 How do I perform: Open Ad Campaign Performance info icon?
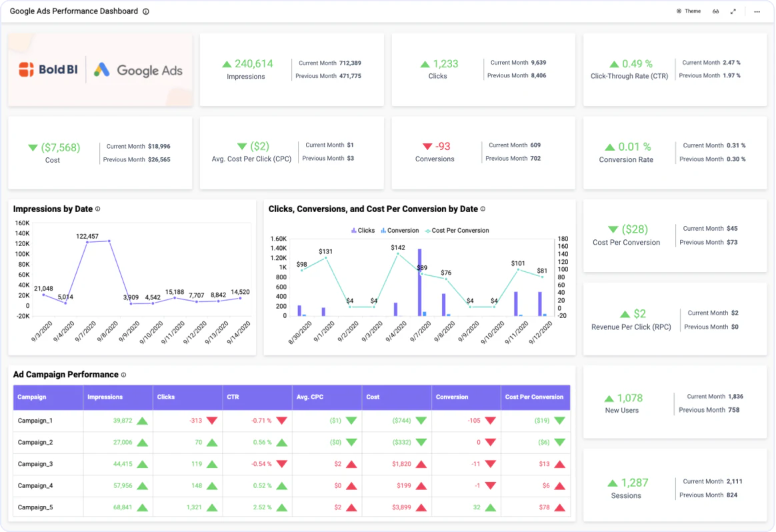coord(123,375)
